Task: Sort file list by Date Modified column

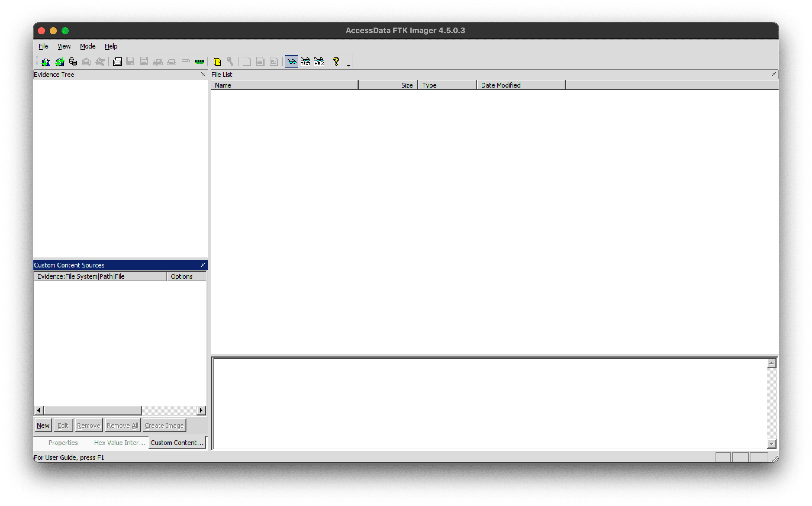Action: pos(521,85)
